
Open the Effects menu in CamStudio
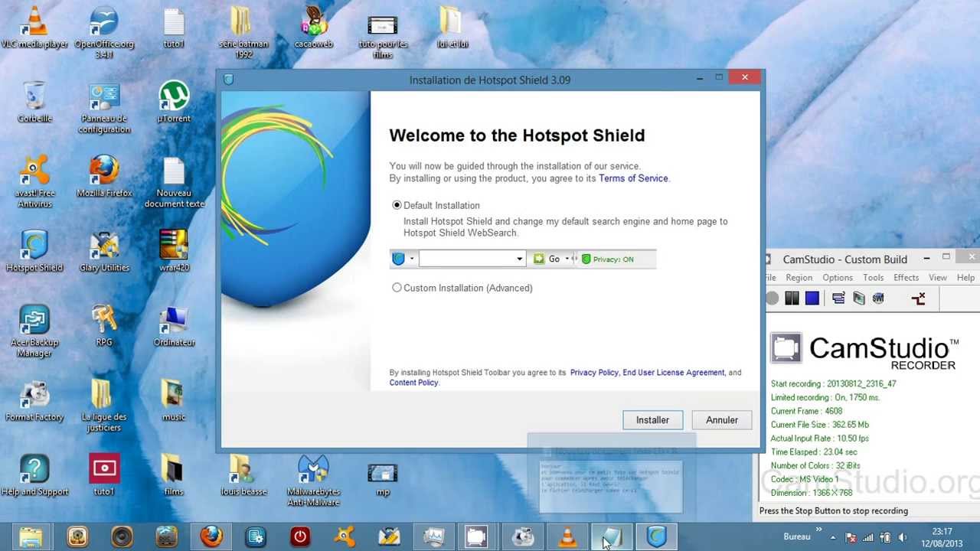click(906, 278)
